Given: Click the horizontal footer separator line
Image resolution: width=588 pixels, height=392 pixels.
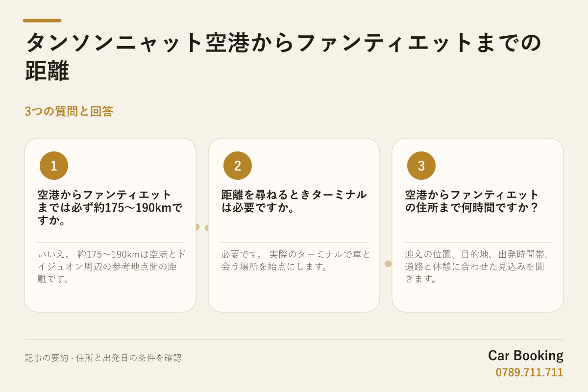Looking at the screenshot, I should [294, 340].
